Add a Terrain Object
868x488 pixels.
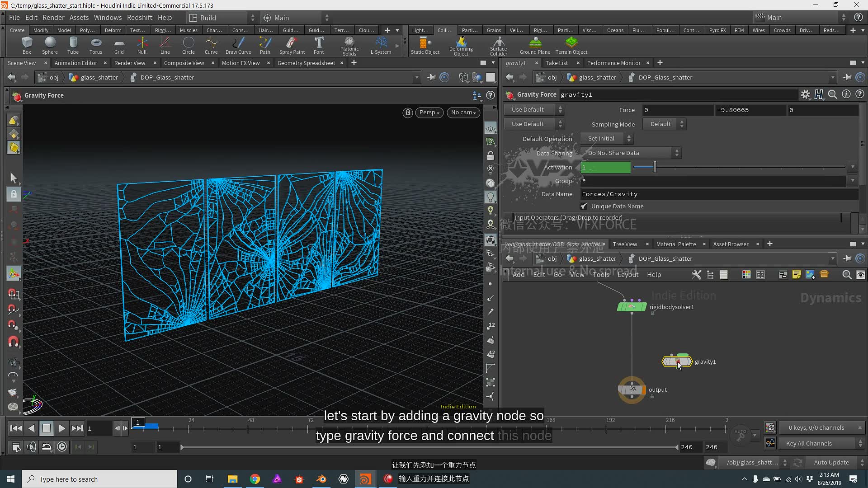point(571,46)
